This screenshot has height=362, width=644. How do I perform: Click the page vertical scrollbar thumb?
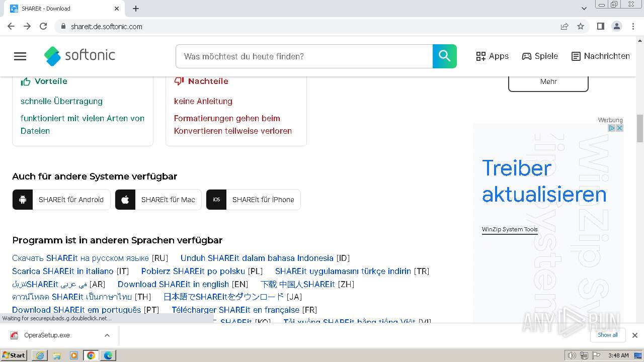[x=640, y=128]
